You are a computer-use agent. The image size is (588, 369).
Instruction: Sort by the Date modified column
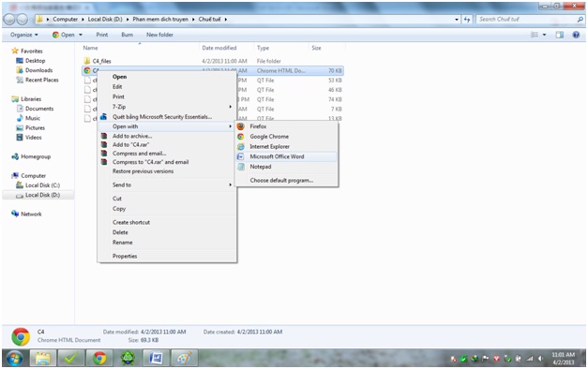219,48
